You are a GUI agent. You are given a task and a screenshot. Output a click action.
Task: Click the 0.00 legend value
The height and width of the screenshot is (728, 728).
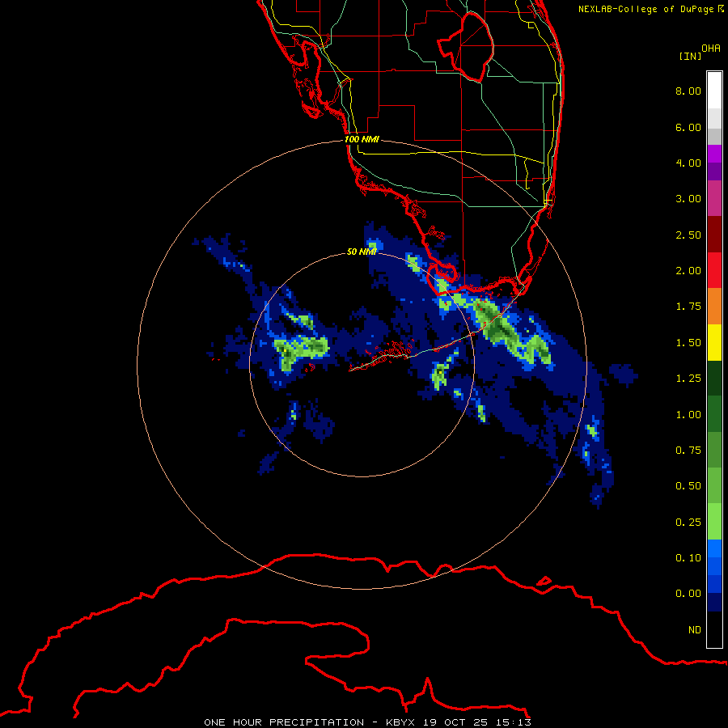coord(688,594)
